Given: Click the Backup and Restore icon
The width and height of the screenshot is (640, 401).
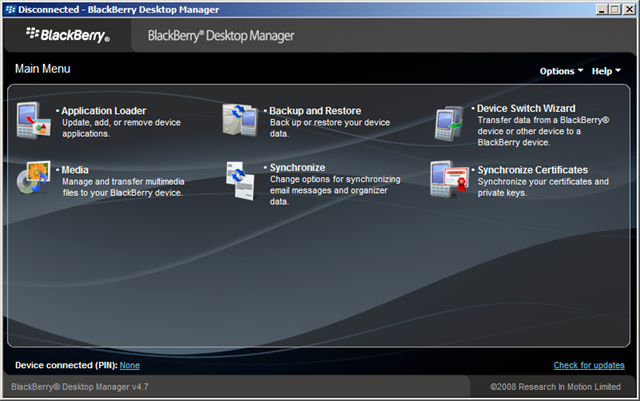Looking at the screenshot, I should coord(240,120).
